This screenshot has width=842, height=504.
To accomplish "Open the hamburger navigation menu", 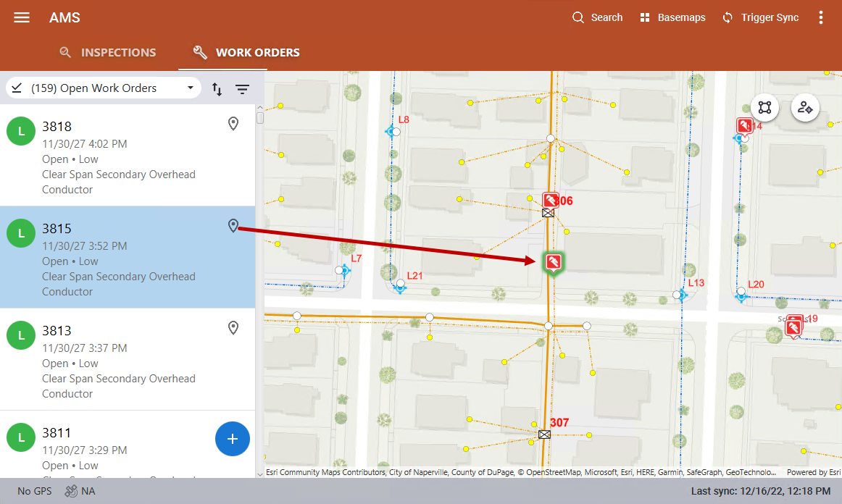I will pyautogui.click(x=22, y=17).
